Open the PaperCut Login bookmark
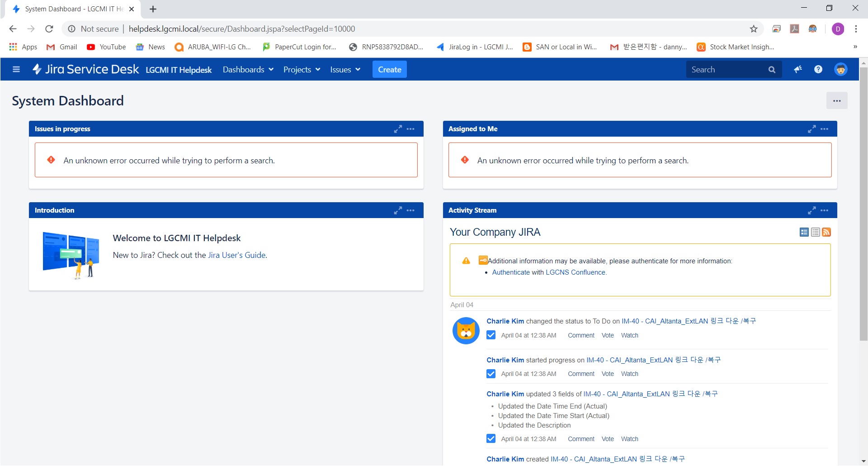The height and width of the screenshot is (466, 868). click(x=299, y=47)
